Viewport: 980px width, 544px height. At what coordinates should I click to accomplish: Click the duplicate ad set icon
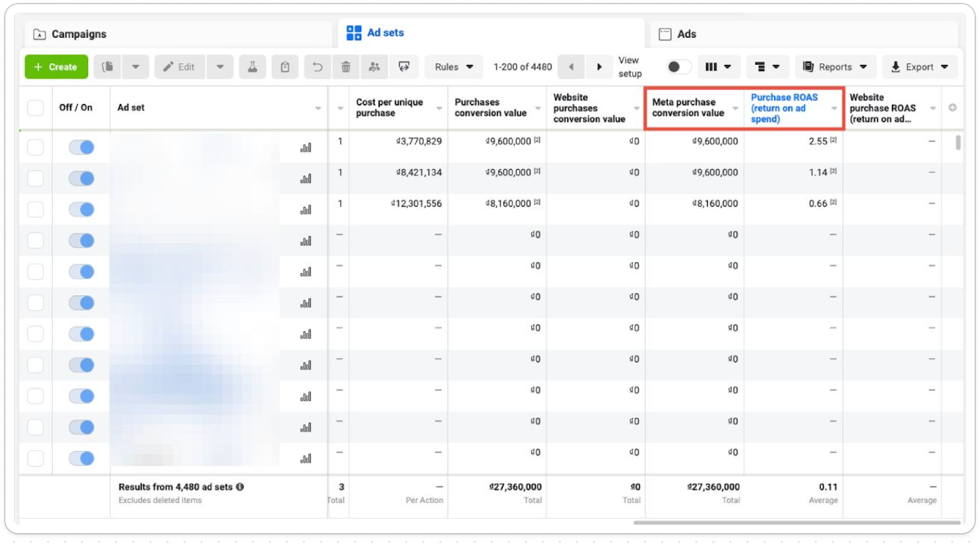tap(108, 67)
